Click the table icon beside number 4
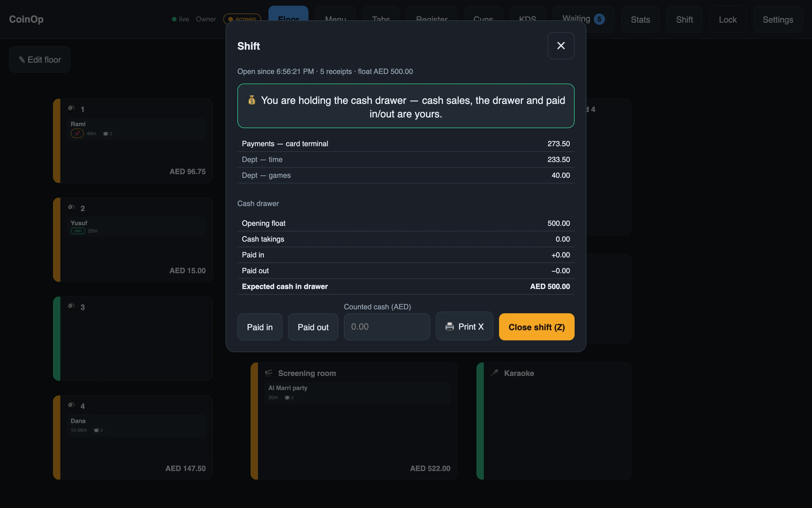 [x=71, y=405]
